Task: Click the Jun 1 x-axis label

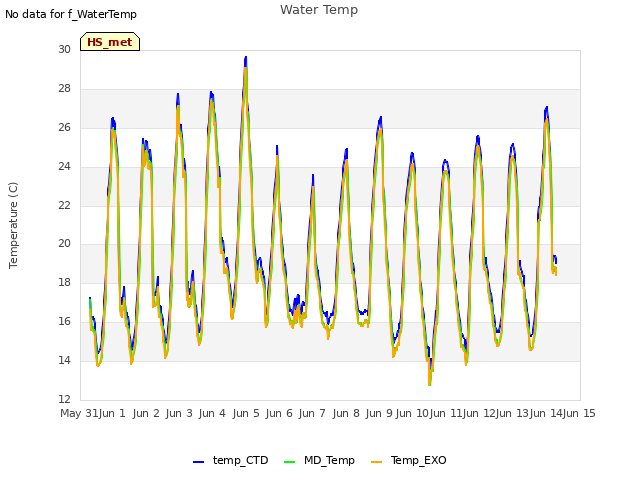Action: coord(112,413)
